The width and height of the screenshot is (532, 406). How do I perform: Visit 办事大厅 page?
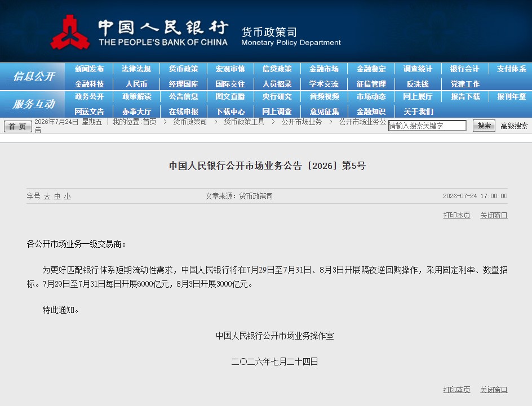[136, 111]
